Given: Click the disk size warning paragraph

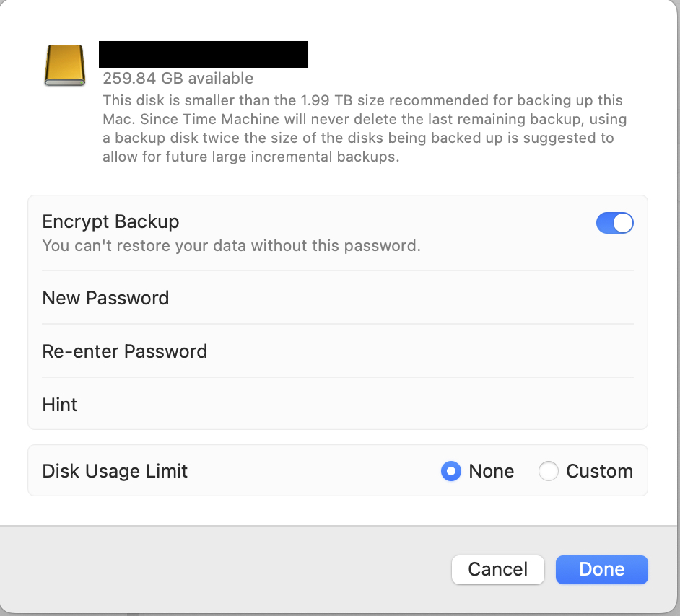Looking at the screenshot, I should tap(365, 128).
